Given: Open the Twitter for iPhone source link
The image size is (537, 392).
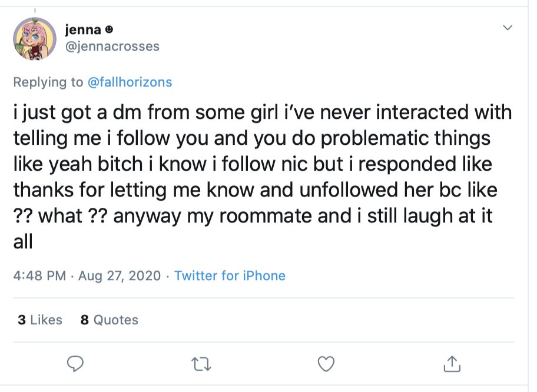Looking at the screenshot, I should [x=230, y=275].
